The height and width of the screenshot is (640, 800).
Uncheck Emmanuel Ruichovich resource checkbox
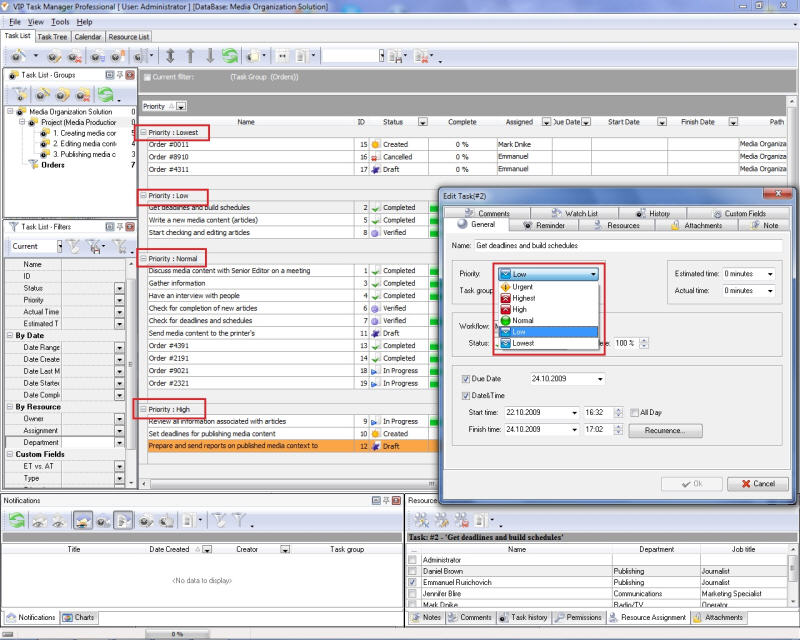pos(412,582)
